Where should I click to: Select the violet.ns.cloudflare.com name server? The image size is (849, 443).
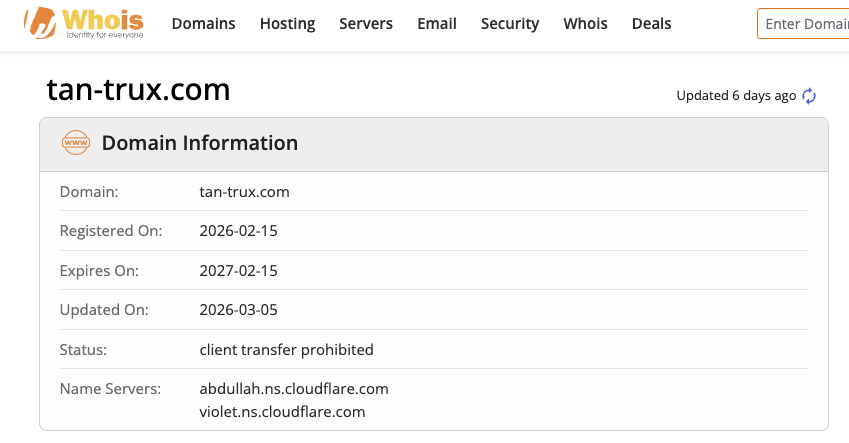click(282, 411)
